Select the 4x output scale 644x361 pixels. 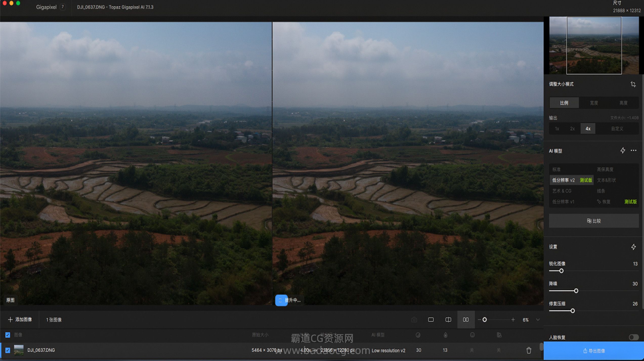pyautogui.click(x=588, y=129)
